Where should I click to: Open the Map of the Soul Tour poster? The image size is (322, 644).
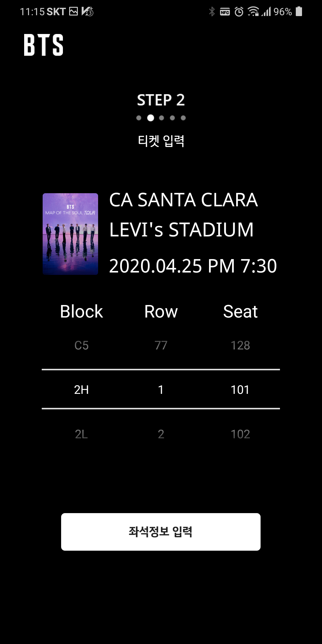click(x=70, y=234)
